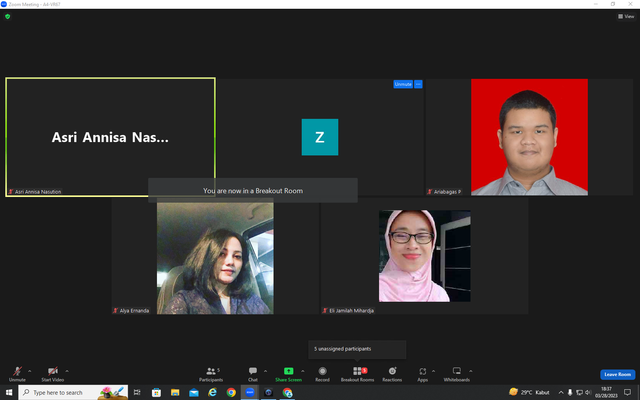Open the Apps button in the toolbar

point(422,373)
